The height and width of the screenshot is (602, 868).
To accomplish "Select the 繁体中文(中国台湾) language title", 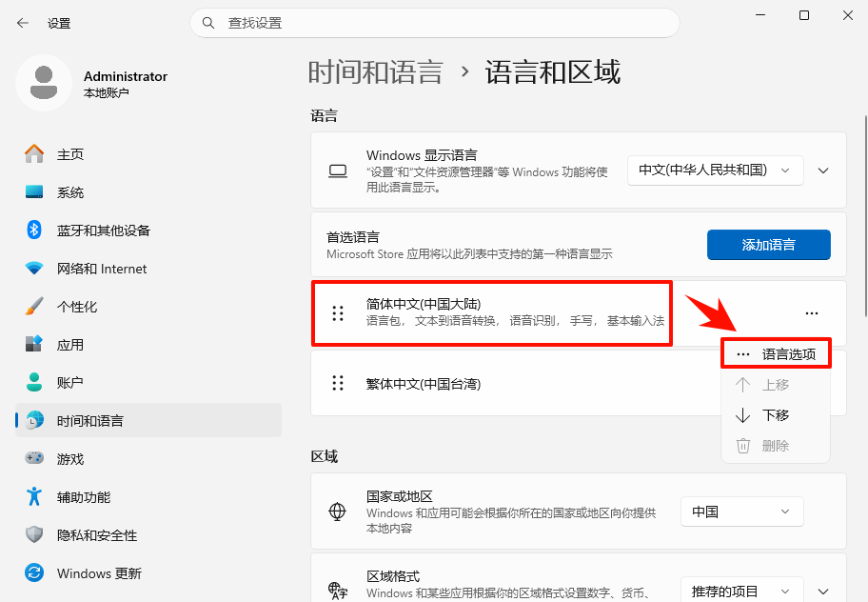I will (x=424, y=383).
